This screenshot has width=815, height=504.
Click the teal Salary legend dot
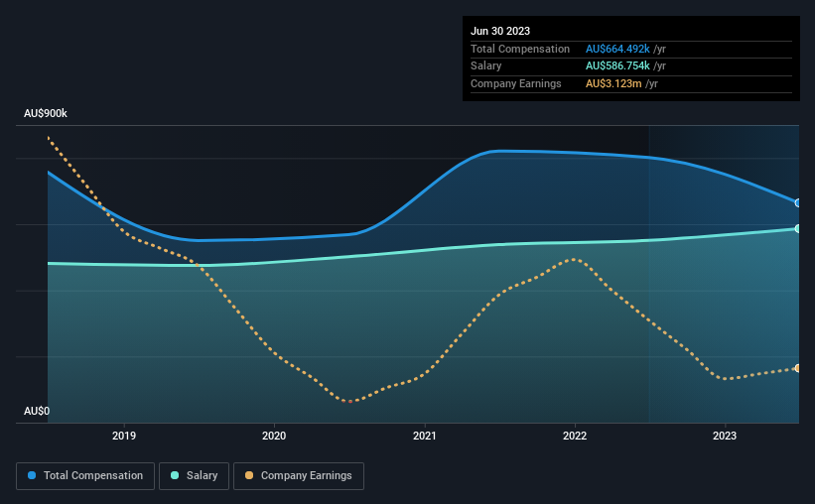tap(175, 475)
